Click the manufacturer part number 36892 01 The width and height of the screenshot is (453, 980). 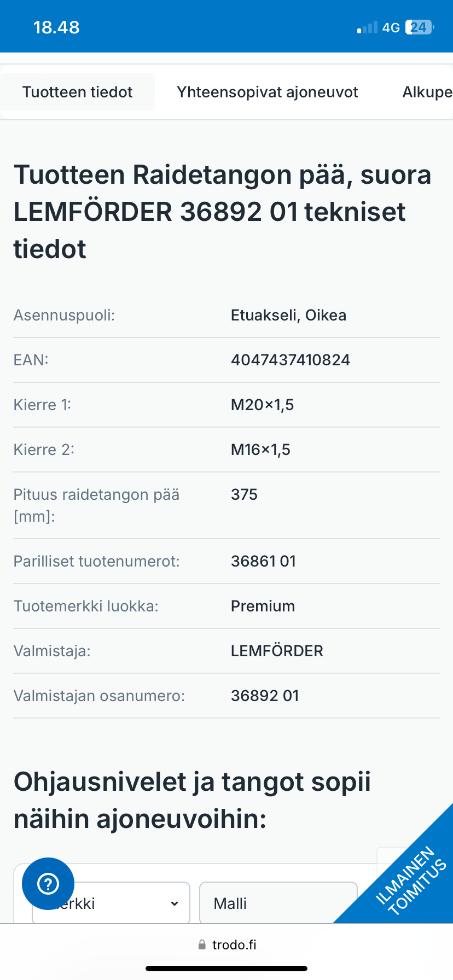265,696
